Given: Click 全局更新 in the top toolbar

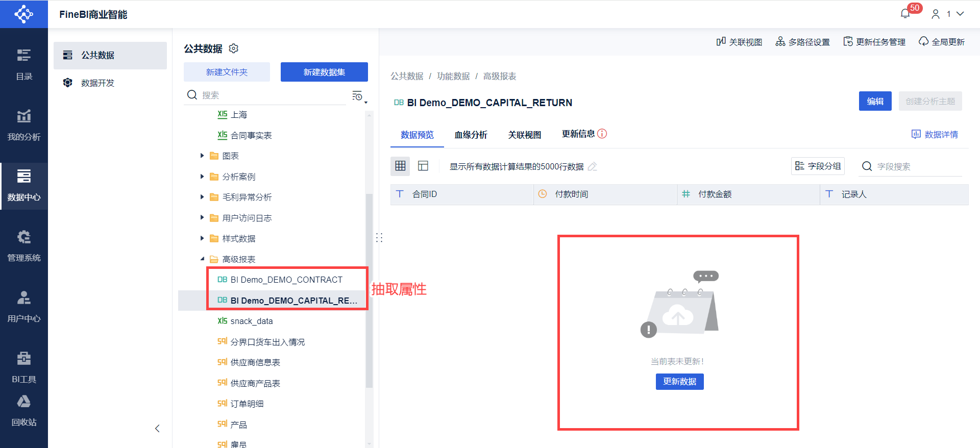Looking at the screenshot, I should [x=942, y=42].
